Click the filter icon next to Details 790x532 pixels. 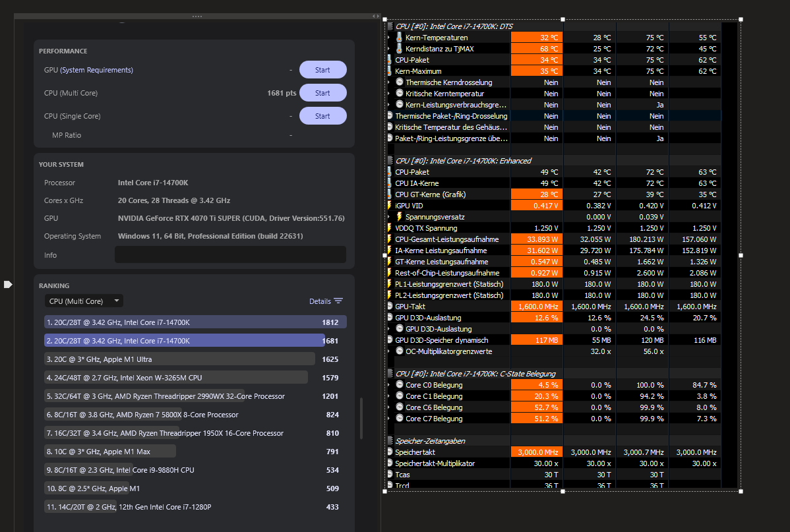[x=338, y=301]
